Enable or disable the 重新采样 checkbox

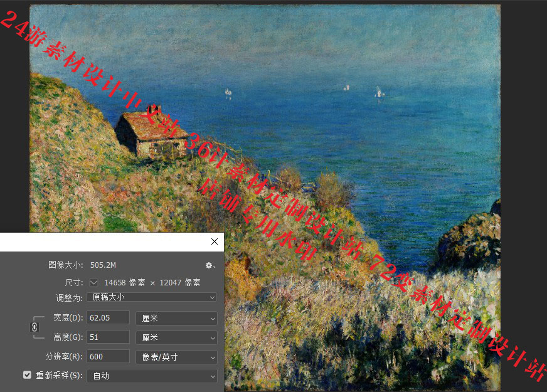27,375
